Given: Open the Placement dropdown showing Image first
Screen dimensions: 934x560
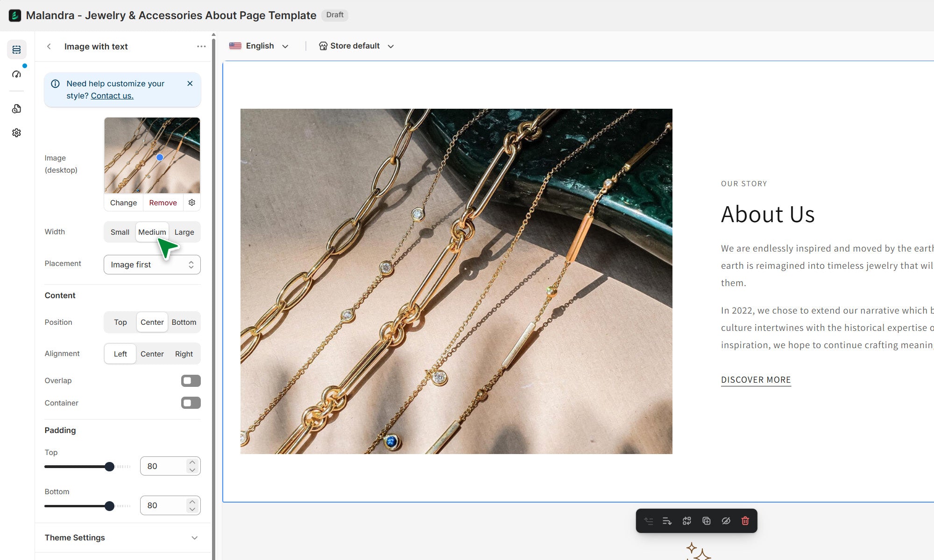Looking at the screenshot, I should (152, 265).
